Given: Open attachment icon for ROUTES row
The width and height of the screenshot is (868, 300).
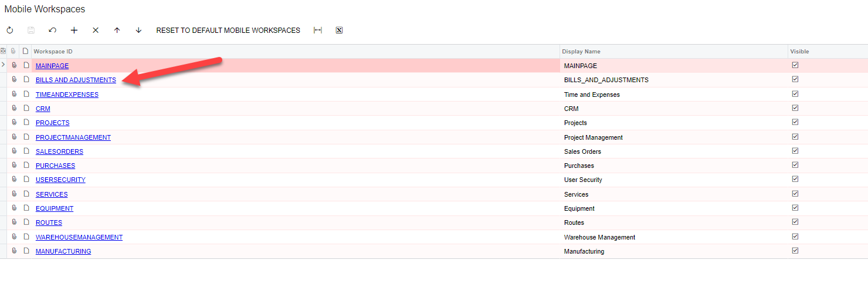Looking at the screenshot, I should coord(14,222).
